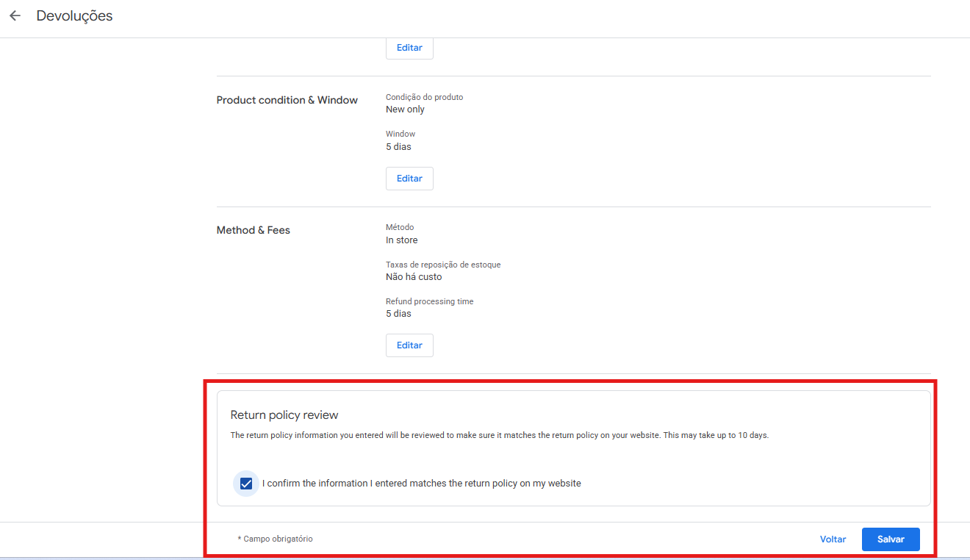Click the 'New only' product condition value
The width and height of the screenshot is (970, 560).
click(x=405, y=110)
